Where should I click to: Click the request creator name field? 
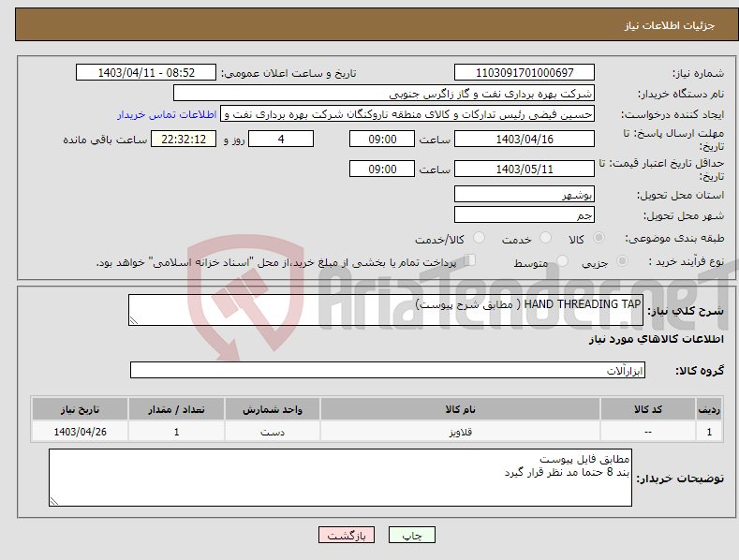pyautogui.click(x=407, y=114)
